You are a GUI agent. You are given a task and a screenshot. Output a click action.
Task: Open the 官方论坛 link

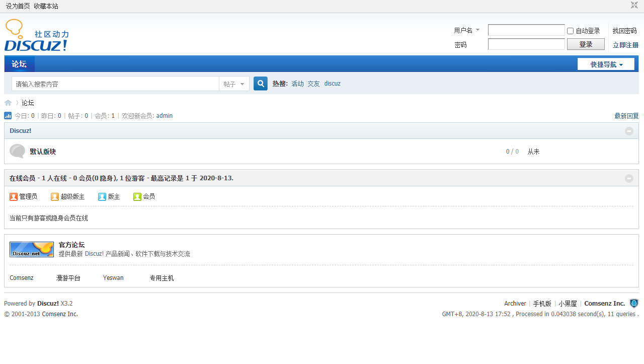tap(71, 245)
